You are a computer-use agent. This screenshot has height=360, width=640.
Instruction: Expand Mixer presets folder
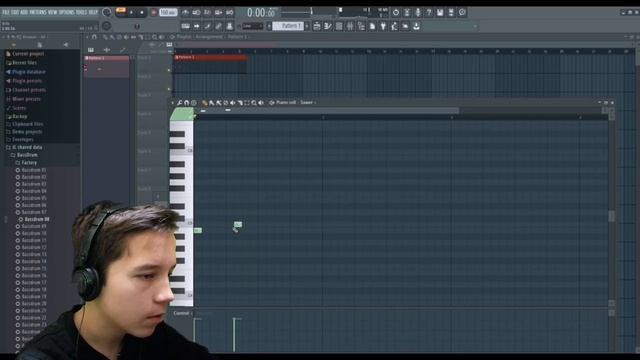click(26, 99)
